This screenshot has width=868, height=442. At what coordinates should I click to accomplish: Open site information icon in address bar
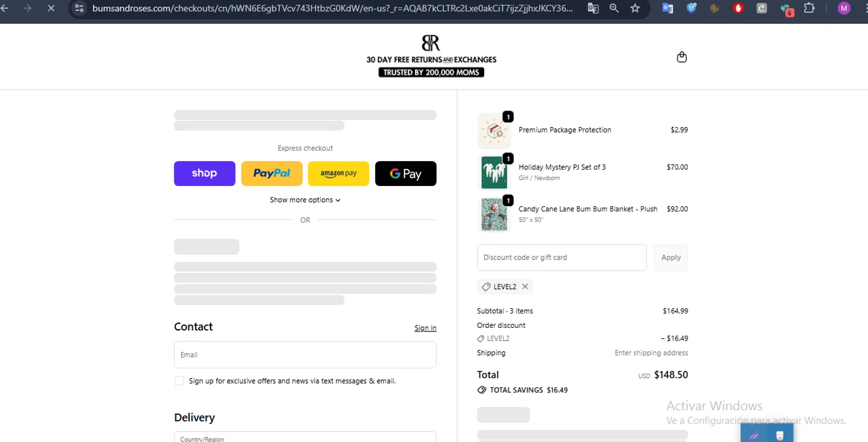80,8
